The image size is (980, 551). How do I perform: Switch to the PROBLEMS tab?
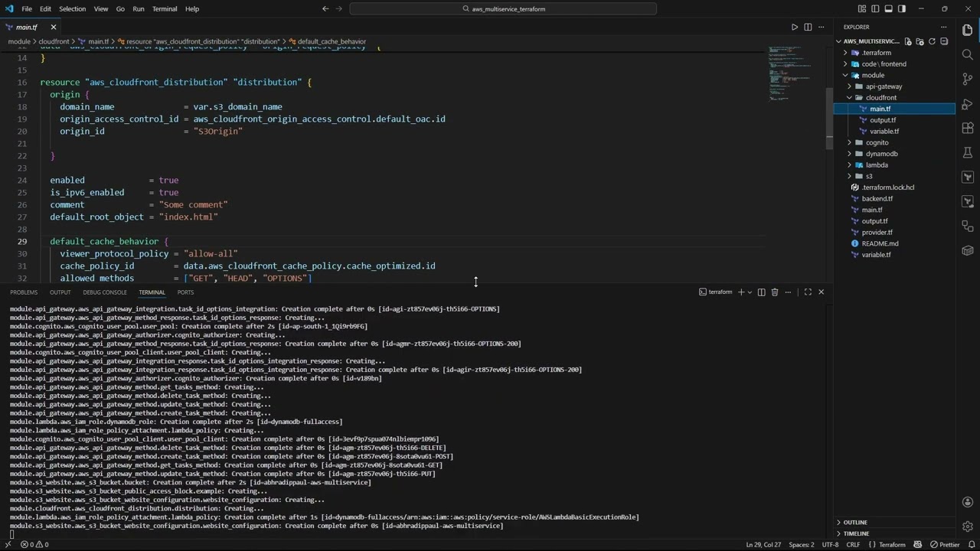tap(24, 292)
